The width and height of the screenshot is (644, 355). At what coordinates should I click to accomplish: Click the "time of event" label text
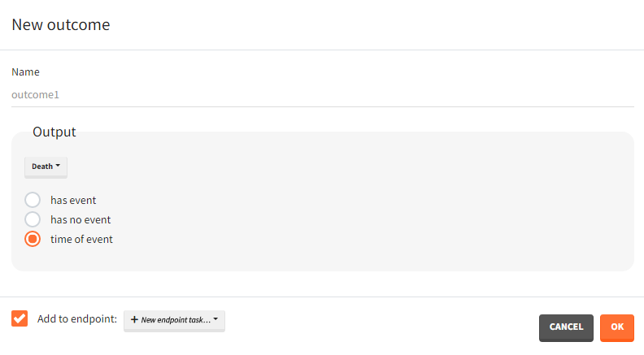pos(81,240)
